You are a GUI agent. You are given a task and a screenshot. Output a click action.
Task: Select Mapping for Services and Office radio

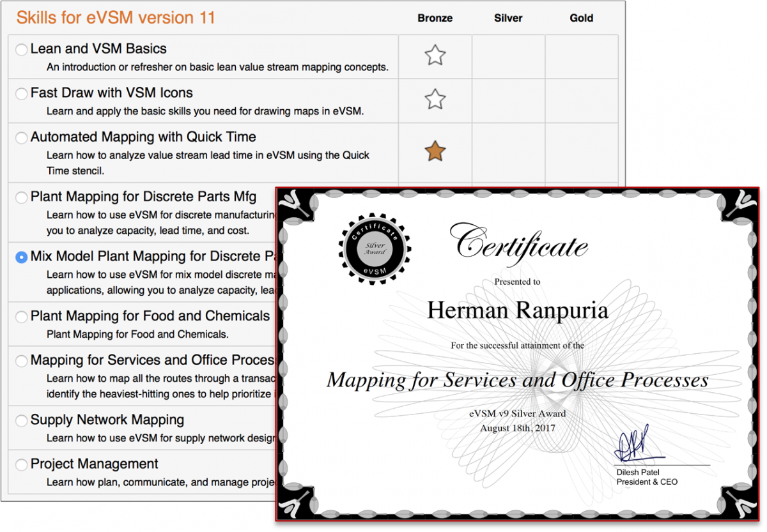[22, 361]
